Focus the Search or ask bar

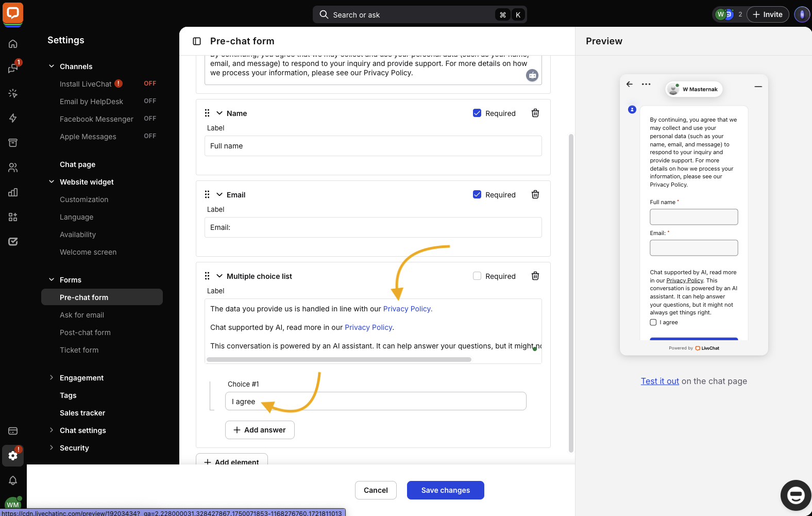[x=419, y=14]
